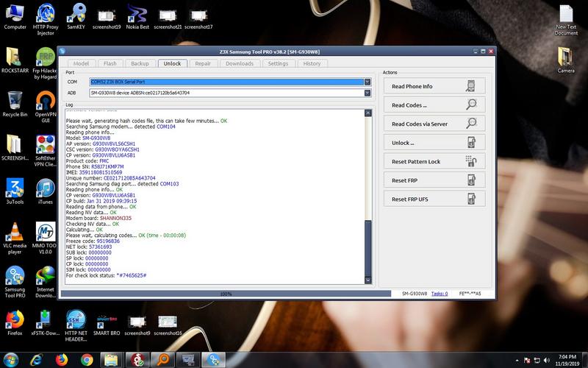Viewport: 588px width, 368px height.
Task: Click the Reset FRP UFS button
Action: pyautogui.click(x=434, y=199)
